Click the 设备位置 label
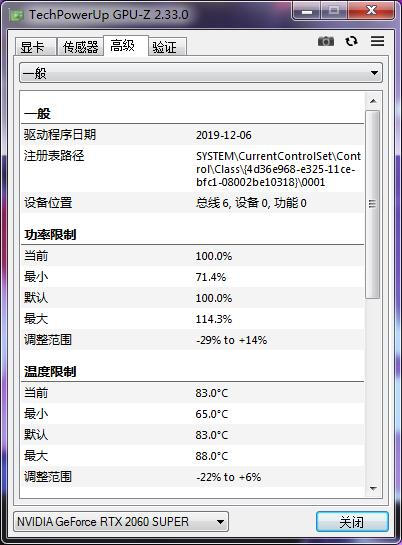The image size is (402, 545). 48,202
